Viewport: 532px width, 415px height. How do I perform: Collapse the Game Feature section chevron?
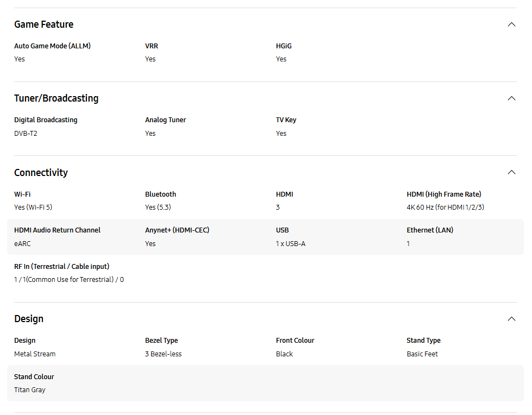tap(511, 24)
